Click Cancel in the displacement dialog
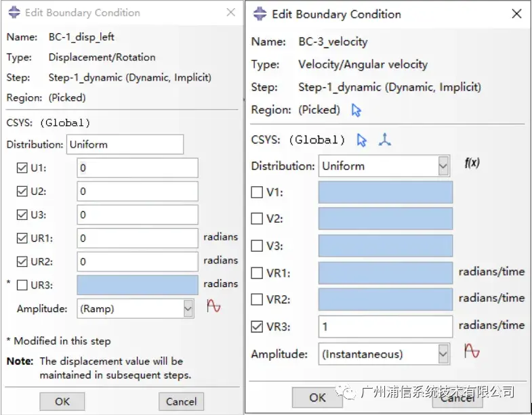Image resolution: width=532 pixels, height=415 pixels. pos(181,401)
